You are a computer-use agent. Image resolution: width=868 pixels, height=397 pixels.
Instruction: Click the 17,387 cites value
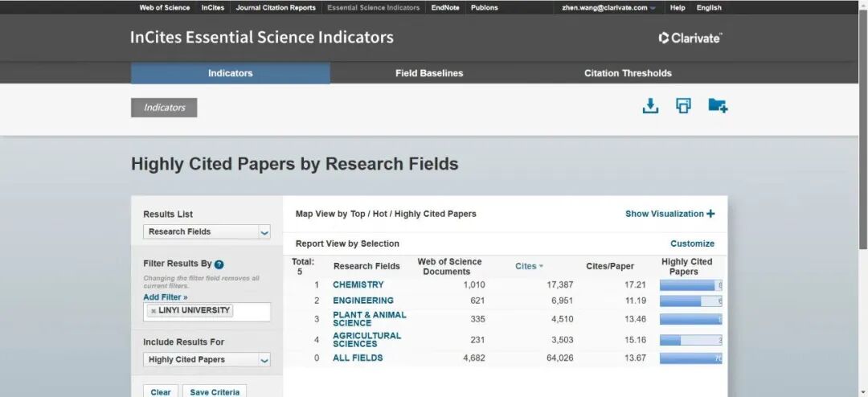(559, 284)
